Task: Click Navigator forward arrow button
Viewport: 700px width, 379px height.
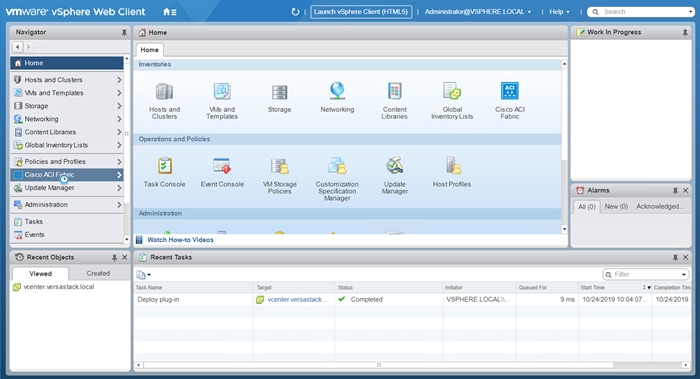Action: [28, 47]
